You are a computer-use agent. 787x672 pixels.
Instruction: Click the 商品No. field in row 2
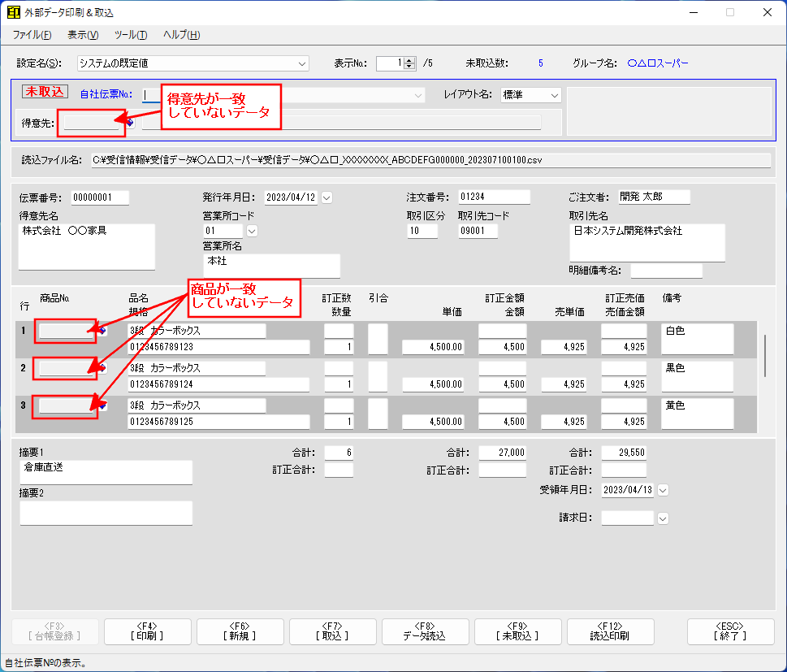(67, 369)
